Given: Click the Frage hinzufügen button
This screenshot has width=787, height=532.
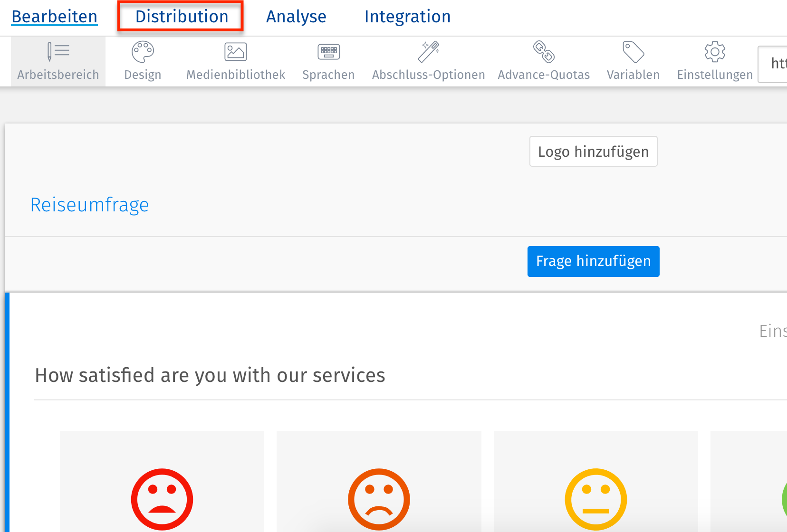Looking at the screenshot, I should click(593, 261).
